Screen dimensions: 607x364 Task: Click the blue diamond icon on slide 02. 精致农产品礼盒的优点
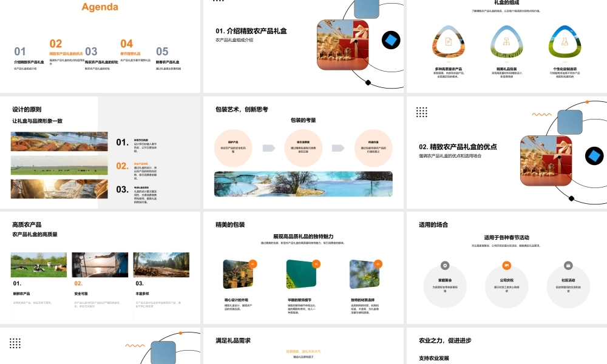coord(594,156)
